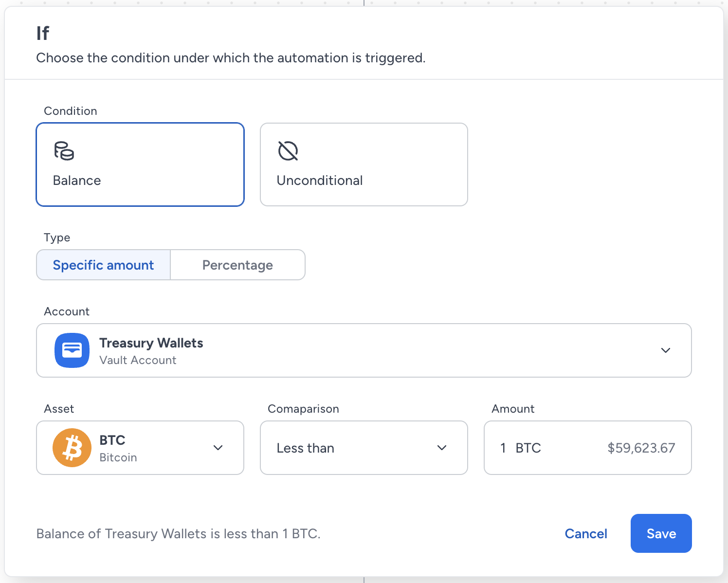Open the Less than comparison dropdown
The width and height of the screenshot is (728, 583).
click(364, 448)
